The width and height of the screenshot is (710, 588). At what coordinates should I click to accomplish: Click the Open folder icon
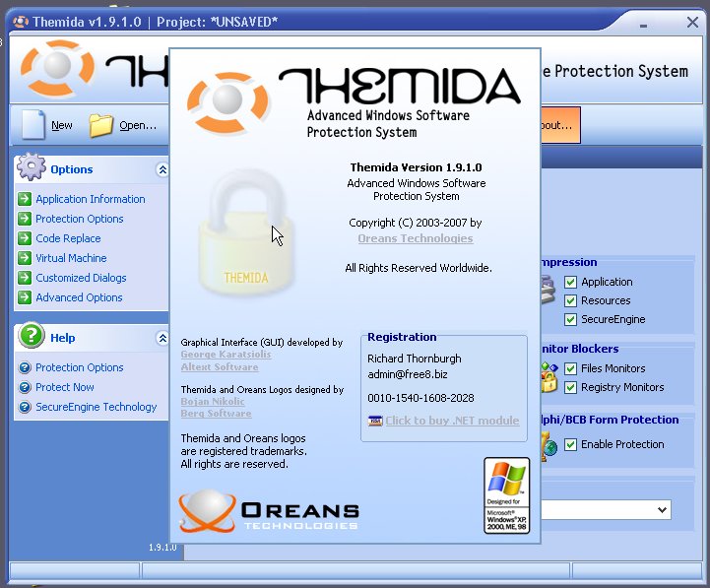pyautogui.click(x=100, y=124)
